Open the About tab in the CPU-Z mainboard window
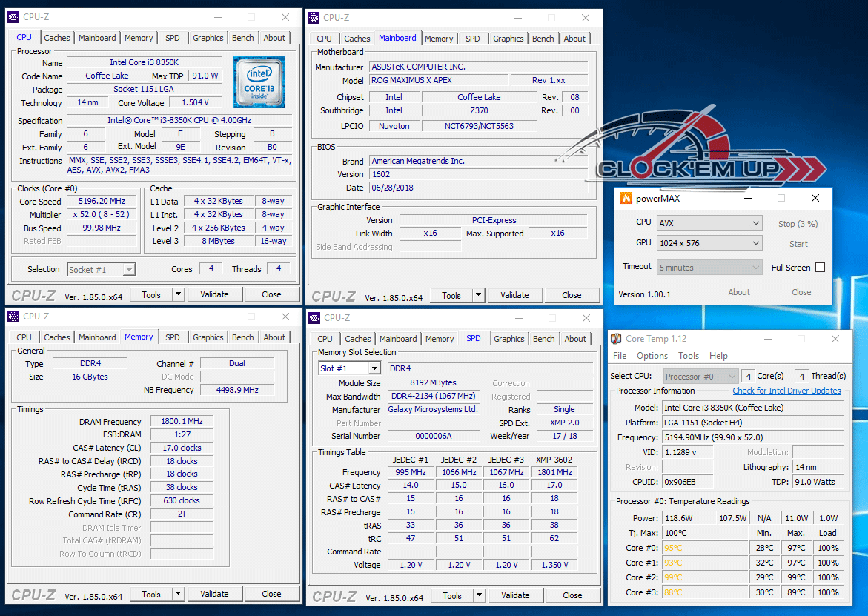The image size is (868, 616). click(574, 39)
